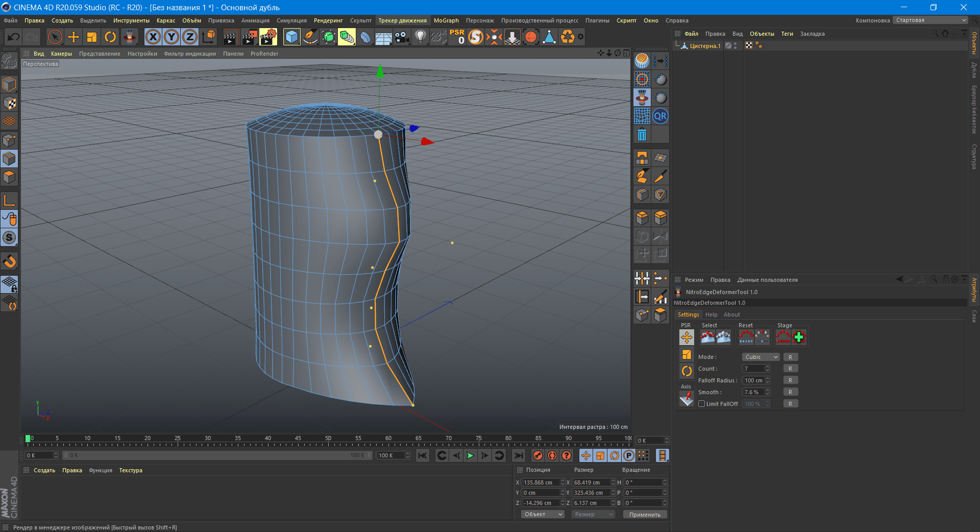
Task: Select the Цистерна.1 object in the manager
Action: tap(705, 46)
